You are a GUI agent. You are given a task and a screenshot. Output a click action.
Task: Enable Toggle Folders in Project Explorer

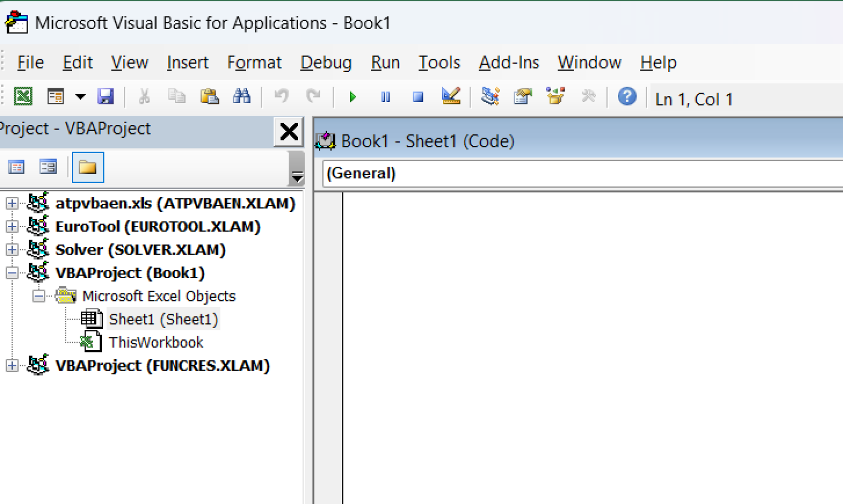click(88, 167)
